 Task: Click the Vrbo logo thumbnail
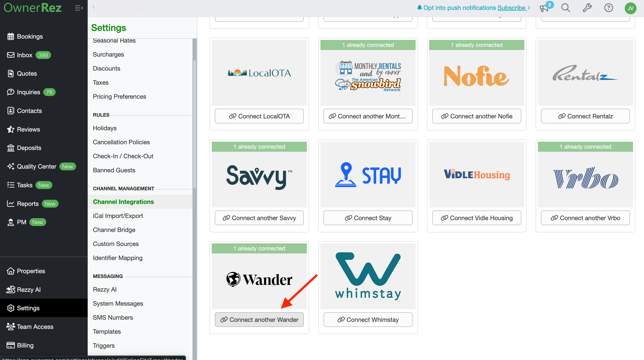click(x=585, y=178)
